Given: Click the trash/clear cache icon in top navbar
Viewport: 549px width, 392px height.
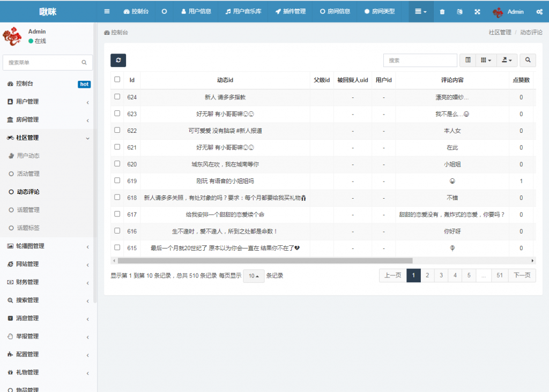Looking at the screenshot, I should (442, 11).
